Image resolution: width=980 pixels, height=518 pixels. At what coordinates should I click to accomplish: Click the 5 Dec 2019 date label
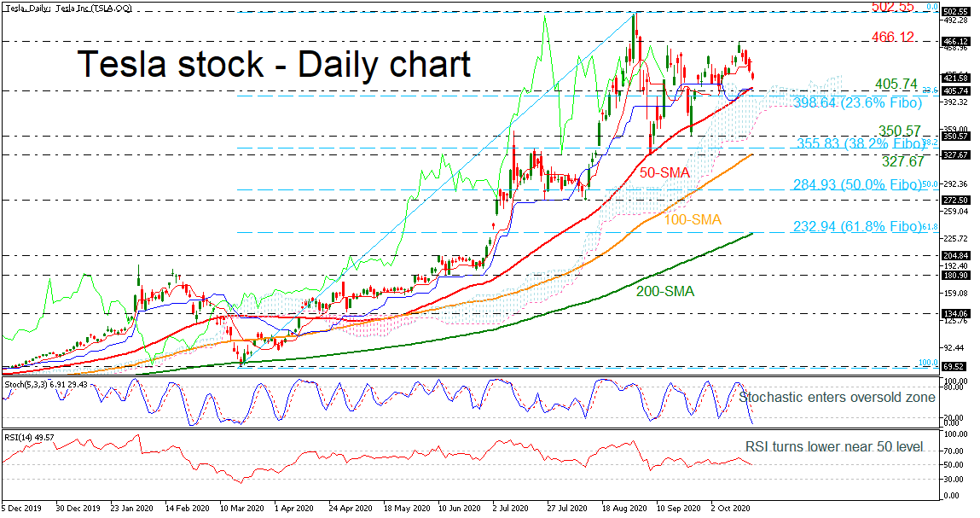click(x=21, y=509)
